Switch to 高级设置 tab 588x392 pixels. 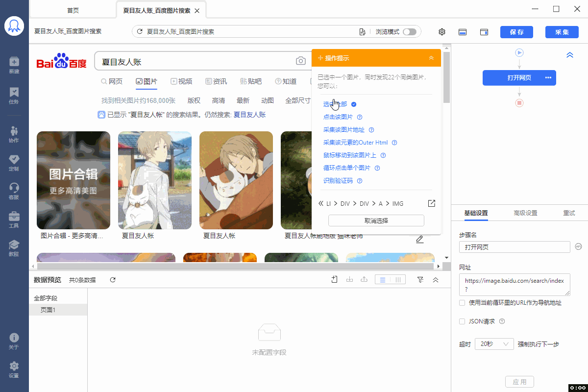(525, 213)
